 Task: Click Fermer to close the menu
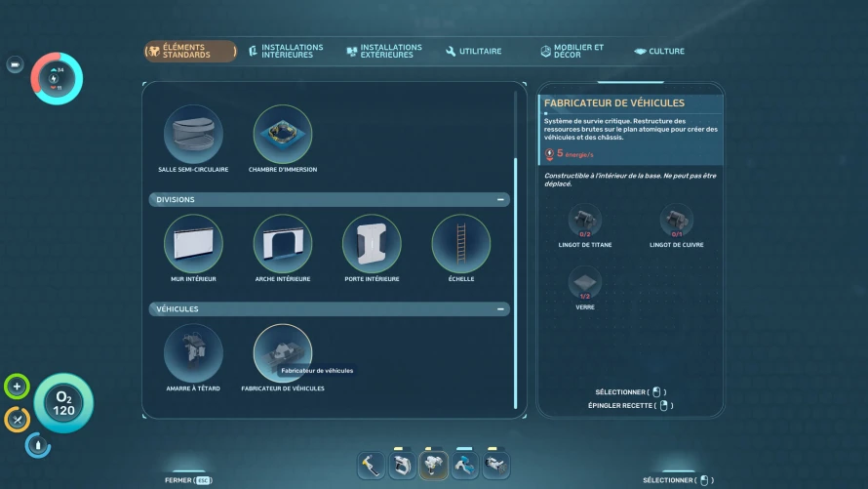[188, 480]
